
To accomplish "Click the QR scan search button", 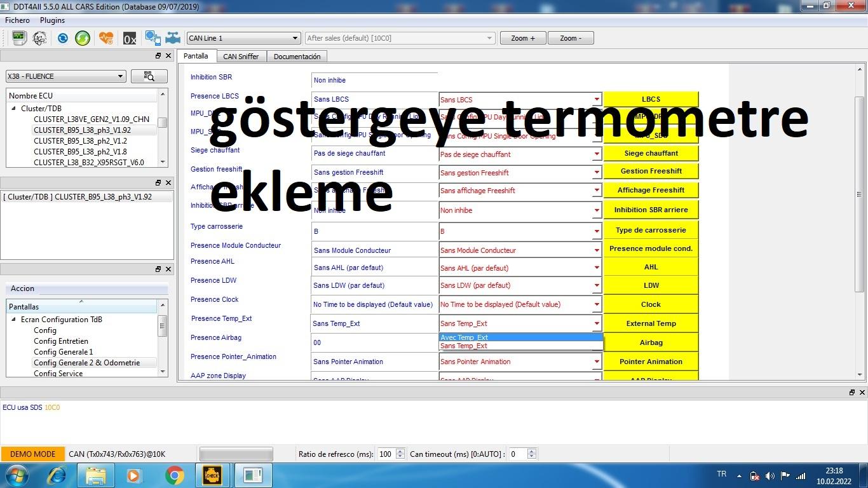I will click(x=149, y=76).
